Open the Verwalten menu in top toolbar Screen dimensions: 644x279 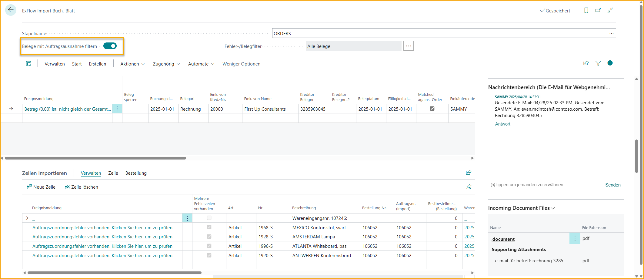55,64
